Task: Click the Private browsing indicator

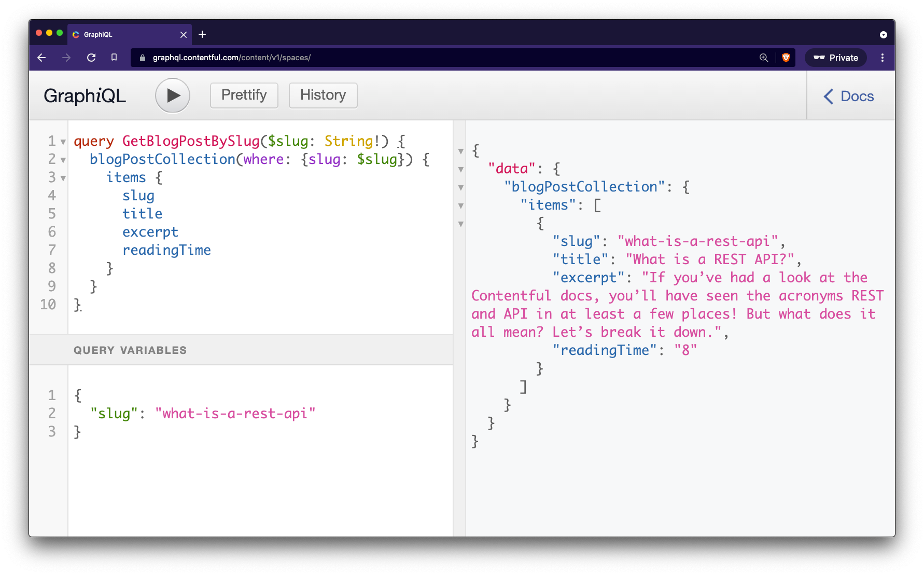Action: tap(835, 58)
